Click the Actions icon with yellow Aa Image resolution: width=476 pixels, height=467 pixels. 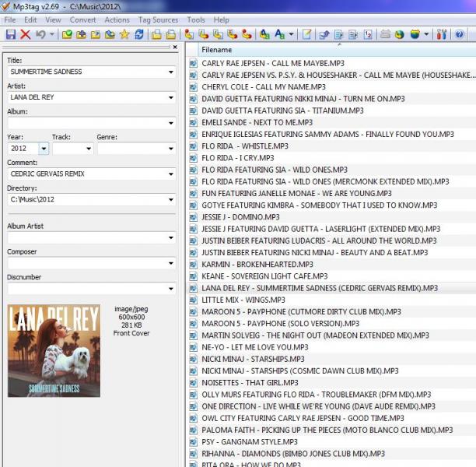[264, 35]
